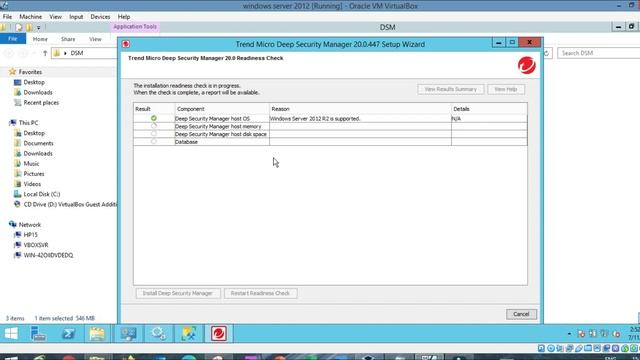Click the green check for host OS row
Viewport: 640px width, 360px height.
pyautogui.click(x=153, y=118)
